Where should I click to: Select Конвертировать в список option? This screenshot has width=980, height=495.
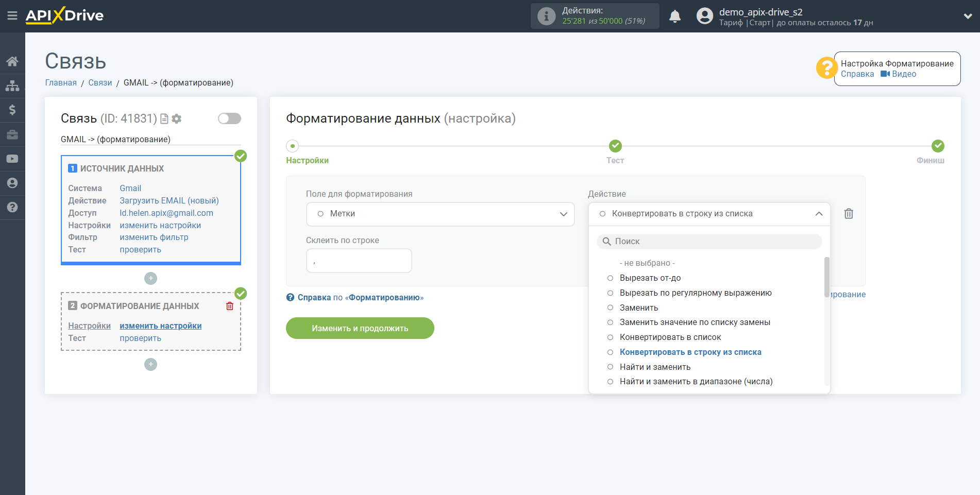tap(670, 337)
